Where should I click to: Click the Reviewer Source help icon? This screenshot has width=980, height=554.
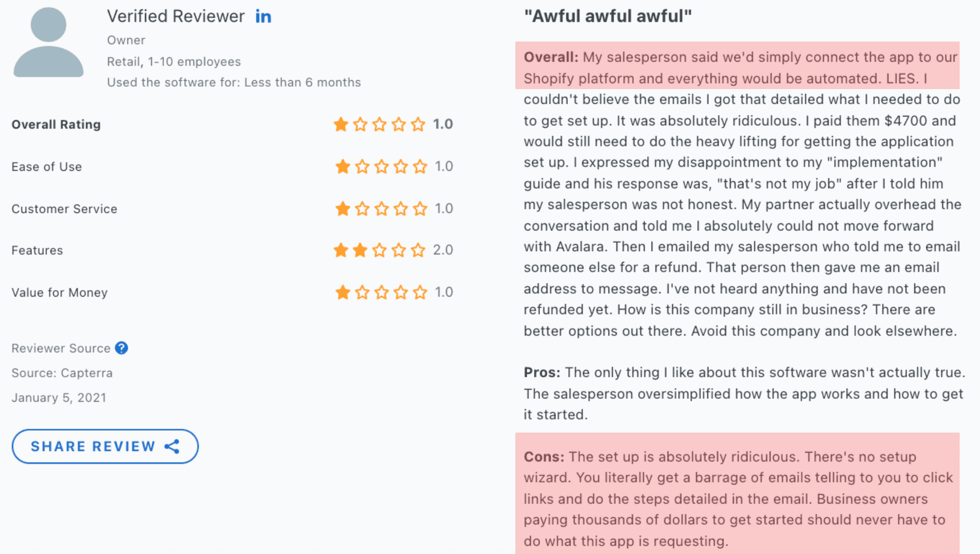(121, 348)
